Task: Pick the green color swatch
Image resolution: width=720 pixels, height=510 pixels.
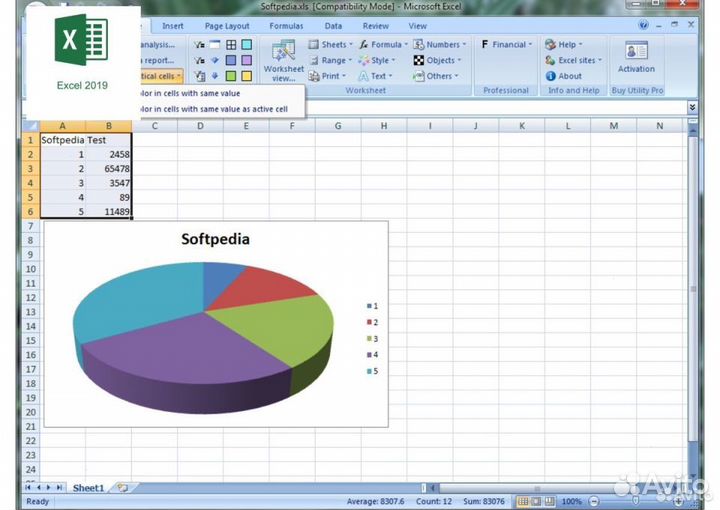Action: 231,76
